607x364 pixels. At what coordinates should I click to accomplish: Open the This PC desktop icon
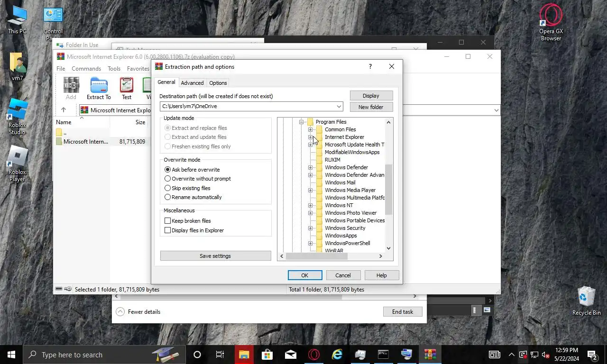pos(18,19)
